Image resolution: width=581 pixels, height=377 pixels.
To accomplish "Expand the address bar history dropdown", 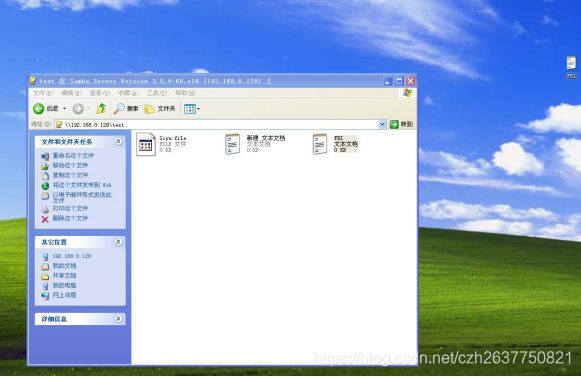I will click(x=382, y=125).
